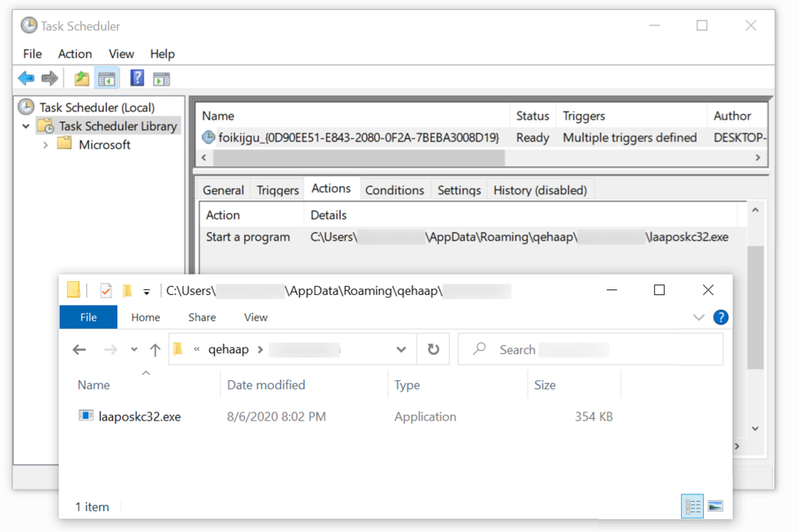Viewport: 799px width, 532px height.
Task: Click breadcrumb chevron after qehaap
Action: [x=261, y=349]
